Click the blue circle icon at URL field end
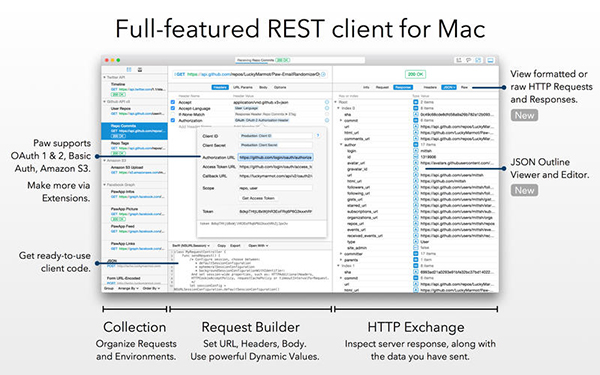Screen dimensions: 600x375 pos(323,74)
